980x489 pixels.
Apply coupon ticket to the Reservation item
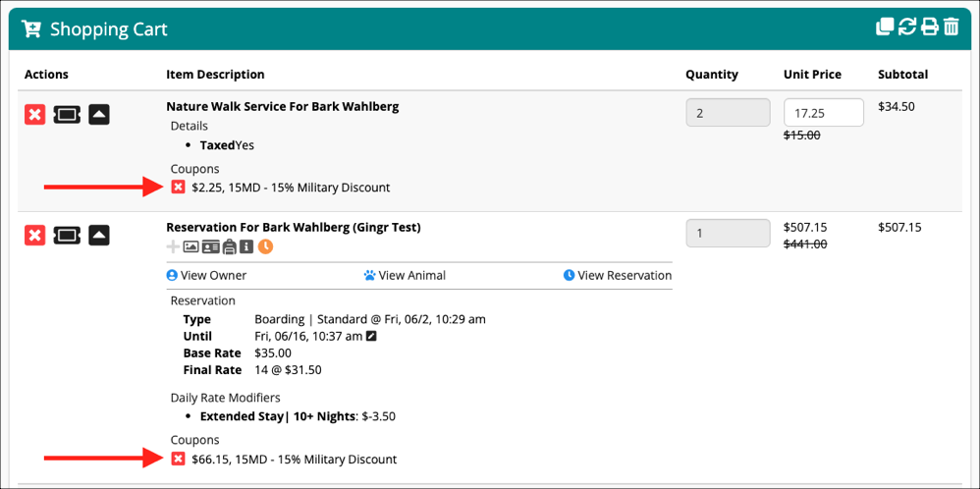point(68,235)
